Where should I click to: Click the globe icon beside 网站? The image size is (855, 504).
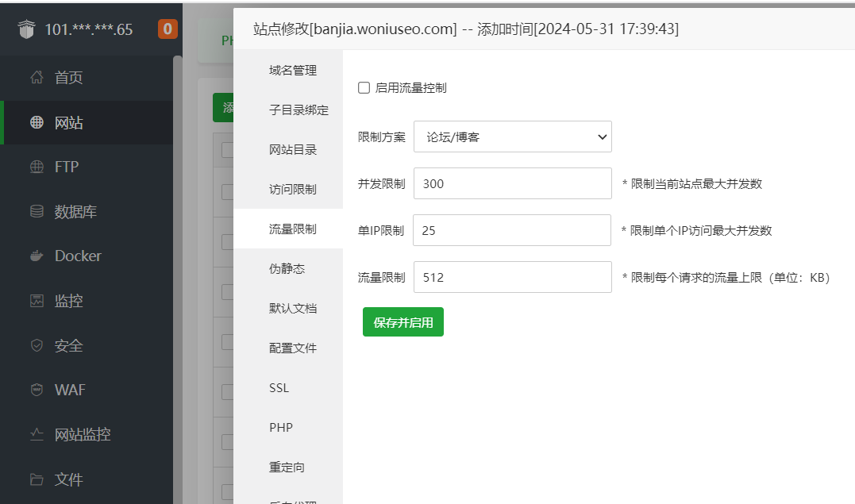point(37,123)
